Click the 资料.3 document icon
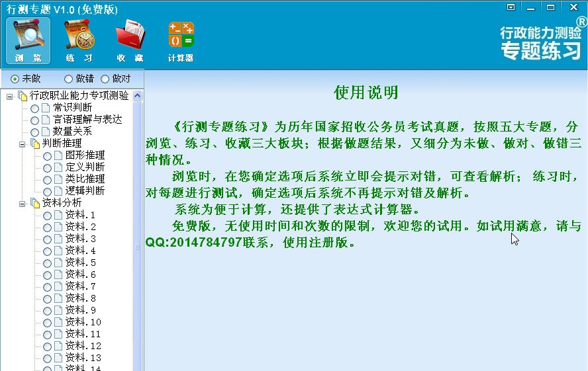Screen dimensions: 588x371 tap(58, 239)
